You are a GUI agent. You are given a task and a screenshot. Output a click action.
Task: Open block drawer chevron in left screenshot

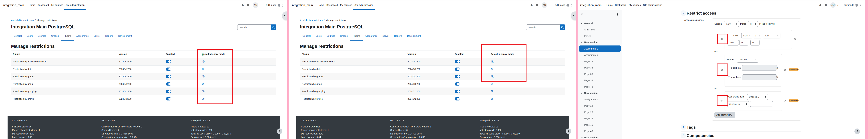point(285,16)
